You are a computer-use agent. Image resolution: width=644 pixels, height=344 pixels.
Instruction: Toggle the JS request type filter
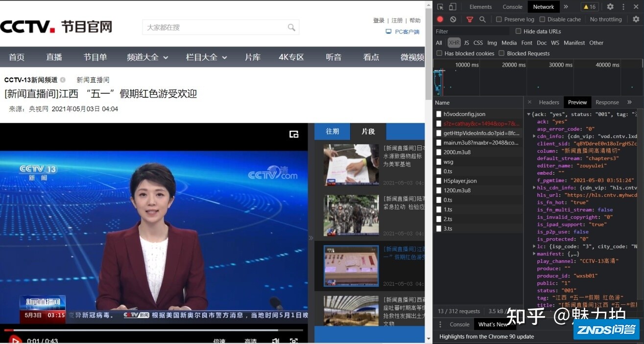(x=467, y=43)
